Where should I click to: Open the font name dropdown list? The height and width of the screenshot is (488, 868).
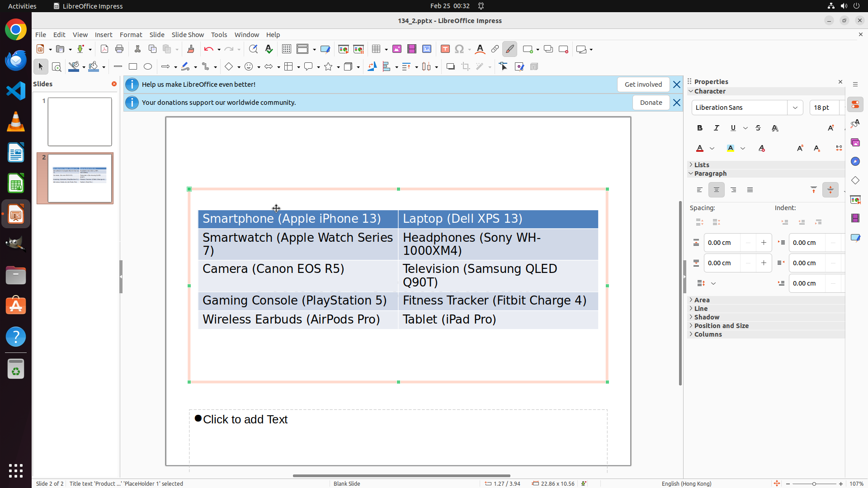[x=795, y=108]
